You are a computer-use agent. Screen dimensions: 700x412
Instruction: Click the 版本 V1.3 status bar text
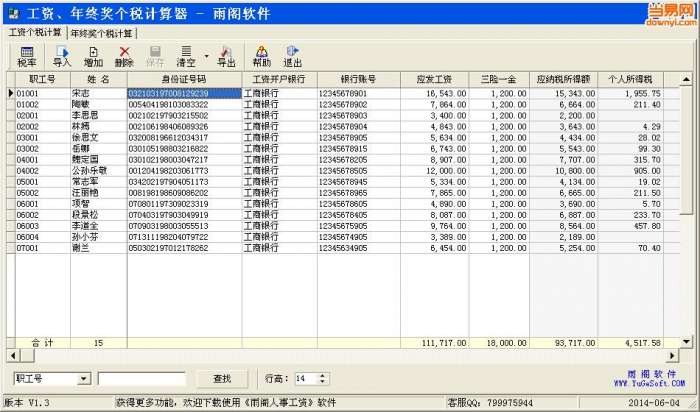tap(26, 403)
